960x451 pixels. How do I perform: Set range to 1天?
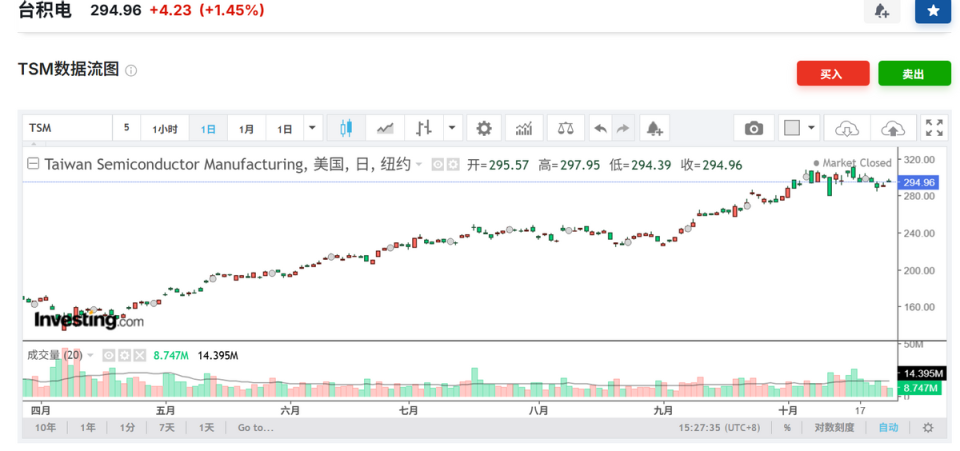(x=206, y=428)
